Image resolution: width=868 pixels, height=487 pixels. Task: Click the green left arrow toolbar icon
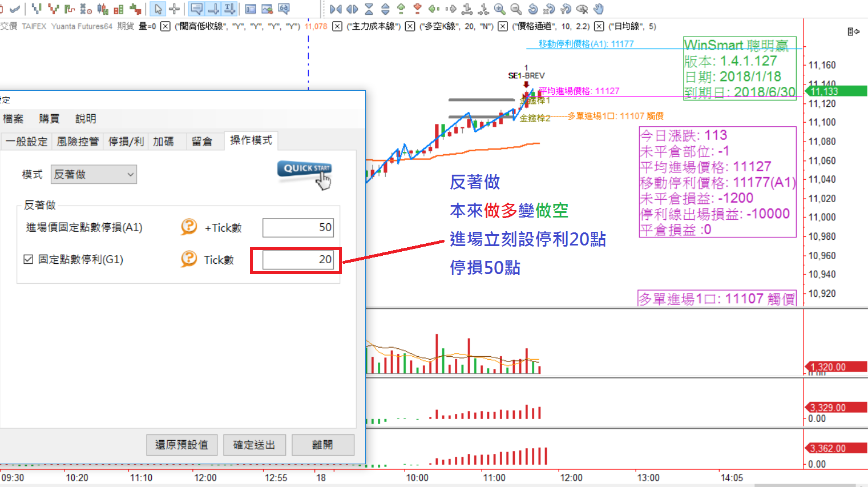click(434, 9)
